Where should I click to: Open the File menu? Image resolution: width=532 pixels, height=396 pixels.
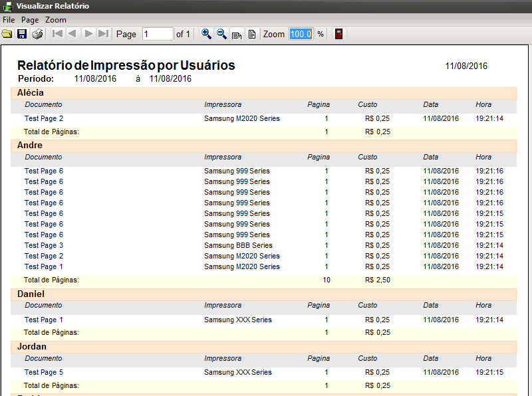(x=9, y=20)
